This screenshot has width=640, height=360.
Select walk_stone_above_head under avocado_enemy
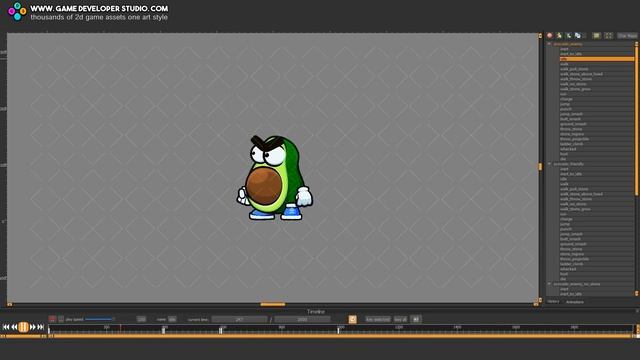click(597, 74)
